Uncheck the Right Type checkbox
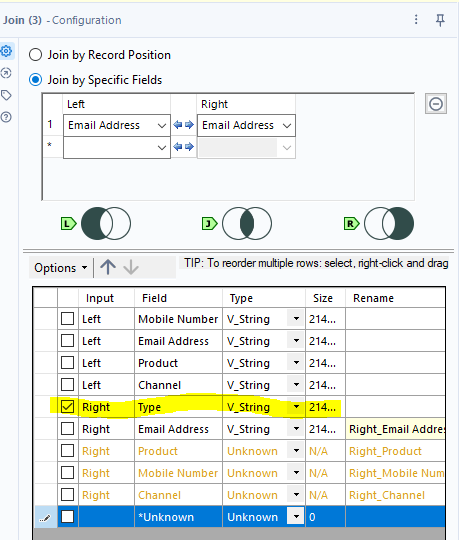 tap(67, 407)
